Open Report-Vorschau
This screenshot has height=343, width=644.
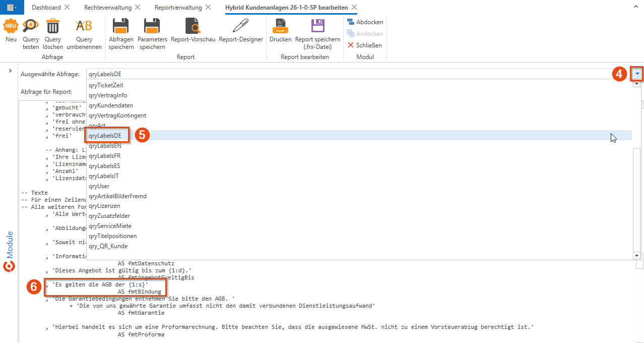pyautogui.click(x=193, y=30)
